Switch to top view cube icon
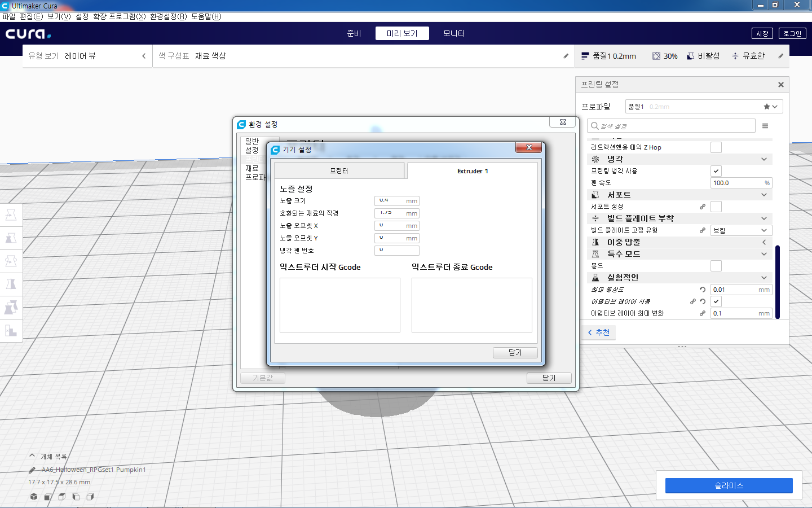Screen dimensions: 812x508 tap(62, 497)
